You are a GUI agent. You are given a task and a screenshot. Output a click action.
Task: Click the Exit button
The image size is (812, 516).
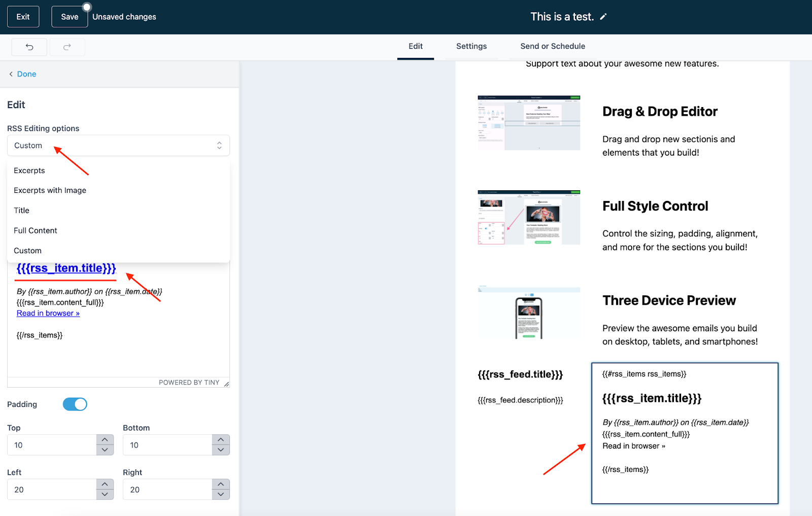tap(23, 17)
